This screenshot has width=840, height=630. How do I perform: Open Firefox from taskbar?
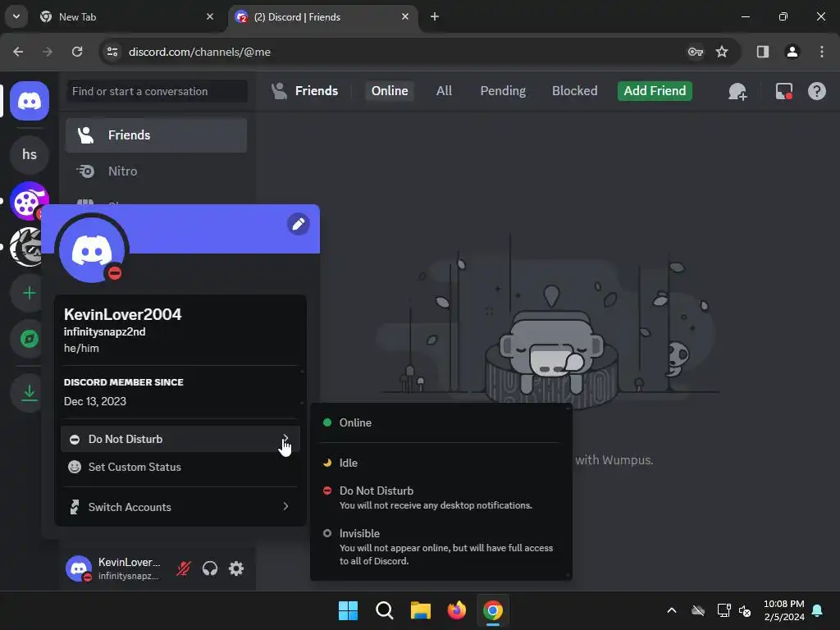[x=456, y=610]
